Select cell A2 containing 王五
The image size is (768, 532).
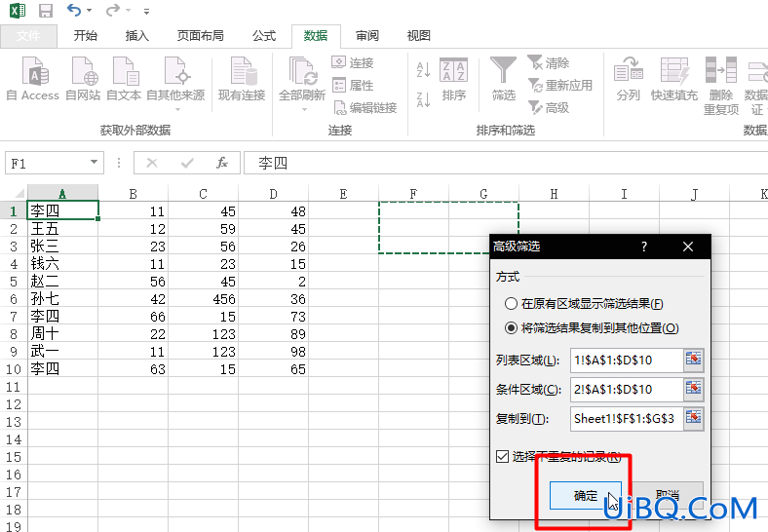coord(62,229)
